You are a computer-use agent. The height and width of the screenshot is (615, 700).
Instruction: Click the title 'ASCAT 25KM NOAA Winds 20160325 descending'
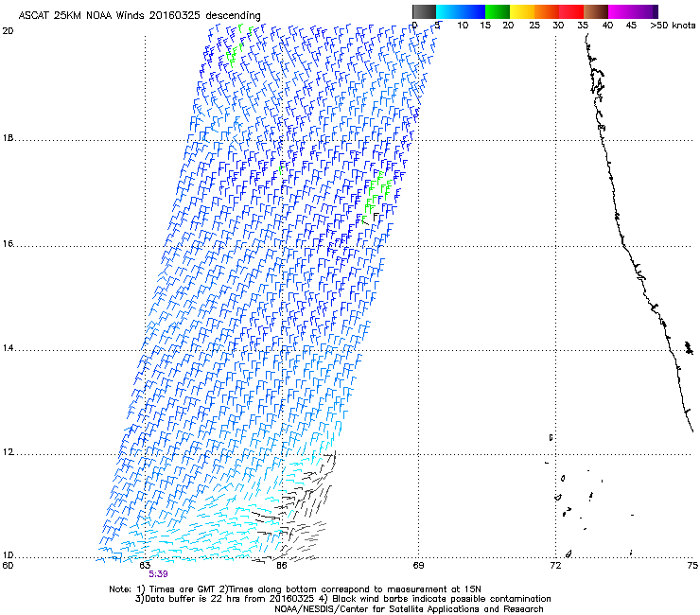pyautogui.click(x=139, y=15)
